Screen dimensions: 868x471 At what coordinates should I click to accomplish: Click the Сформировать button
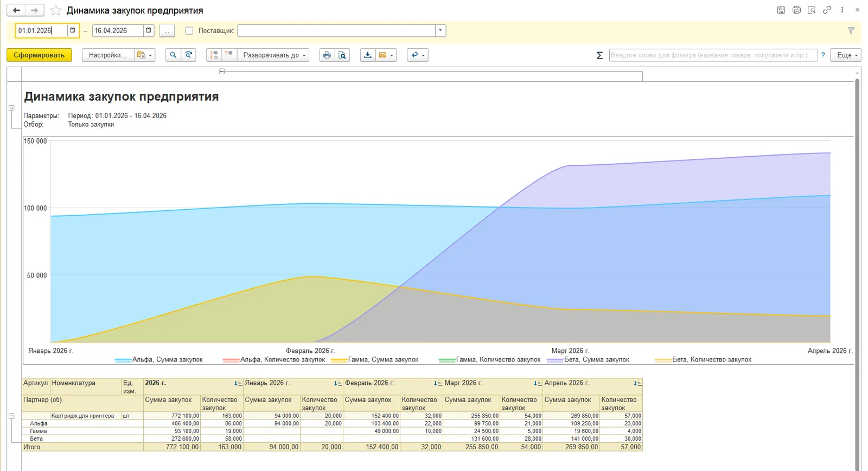click(x=39, y=55)
